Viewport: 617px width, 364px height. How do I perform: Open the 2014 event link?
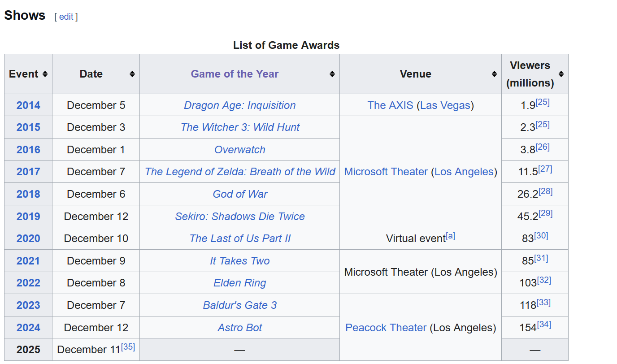(x=28, y=105)
